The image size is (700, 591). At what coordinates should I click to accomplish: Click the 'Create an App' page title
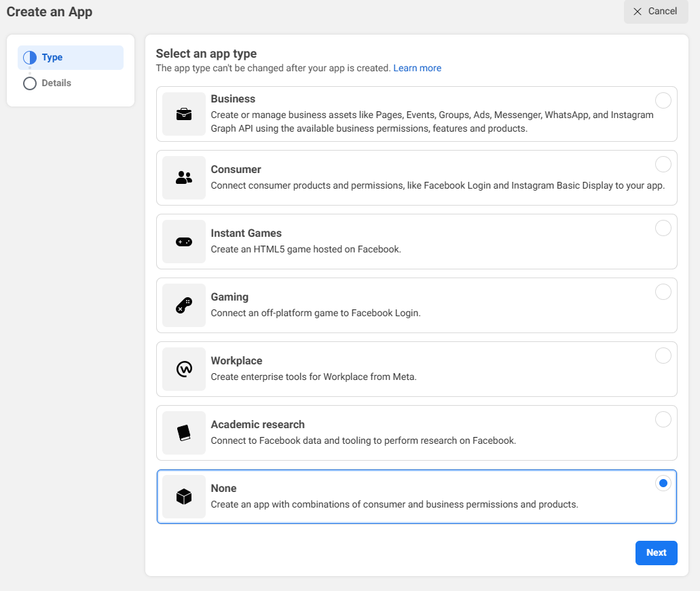(x=49, y=12)
